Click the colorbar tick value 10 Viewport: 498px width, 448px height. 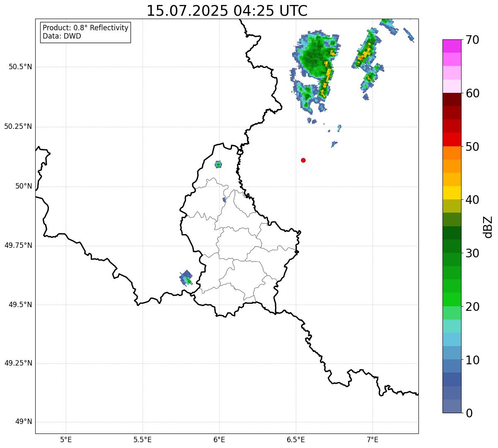(472, 360)
